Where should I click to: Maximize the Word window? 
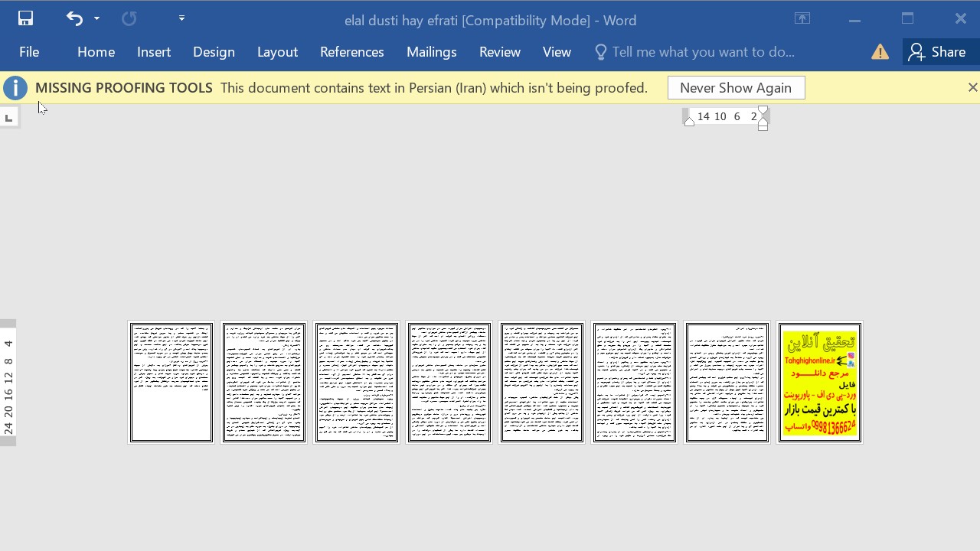coord(908,19)
